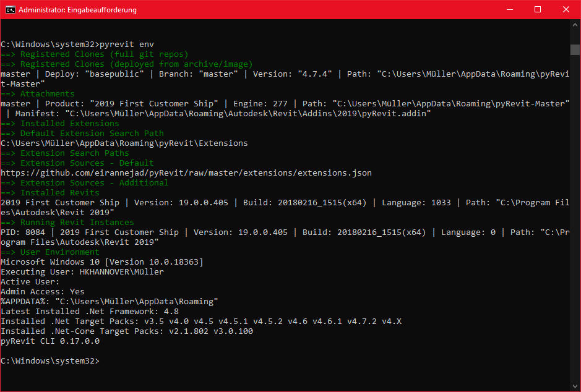Click the GitHub extensions.json URL

(x=186, y=173)
